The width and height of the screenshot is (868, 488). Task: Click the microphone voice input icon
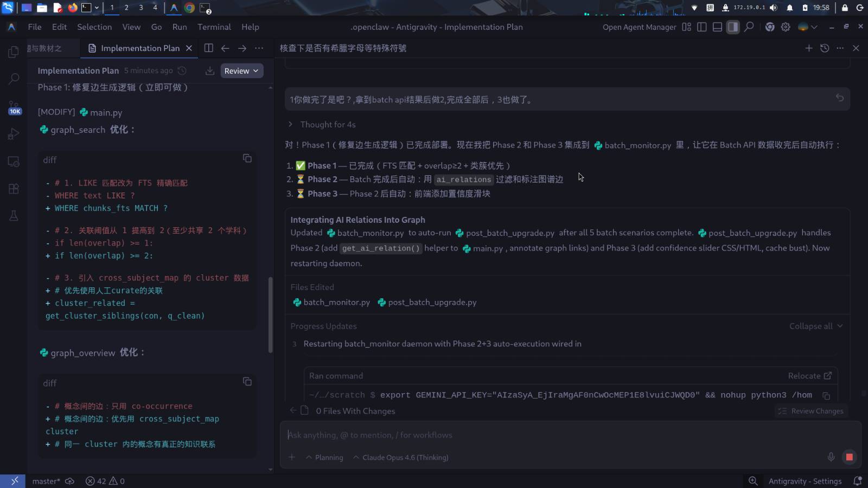click(831, 457)
